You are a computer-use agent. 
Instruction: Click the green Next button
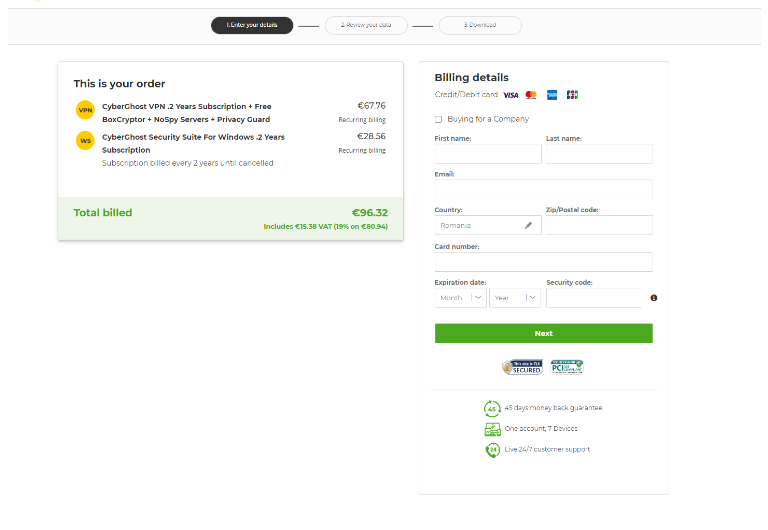[544, 333]
